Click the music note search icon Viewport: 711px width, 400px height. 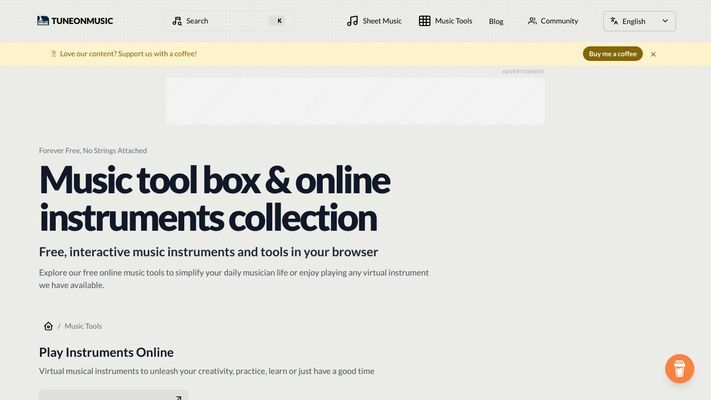click(177, 21)
